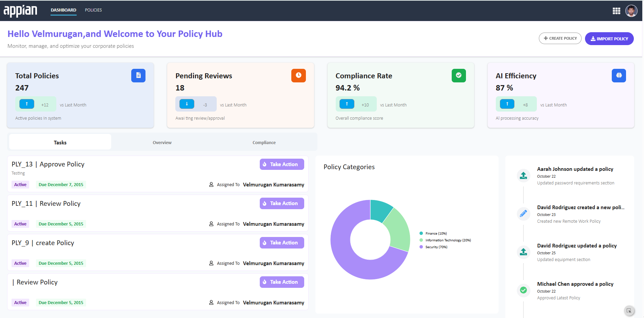644x318 pixels.
Task: Open the Policies menu in the top bar
Action: click(x=93, y=10)
